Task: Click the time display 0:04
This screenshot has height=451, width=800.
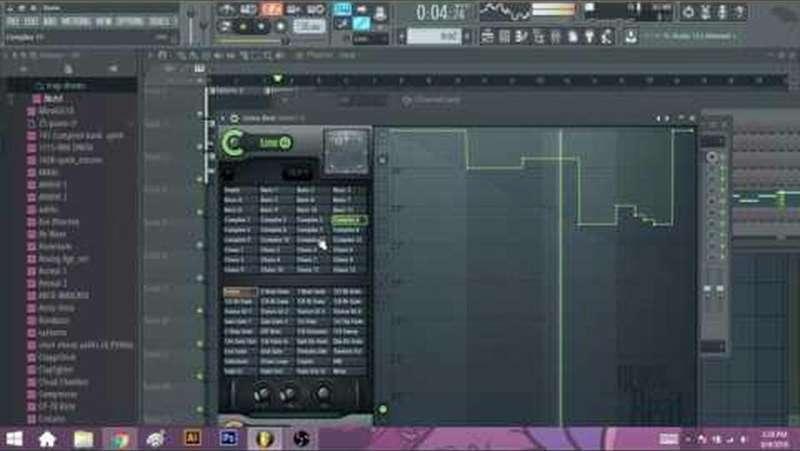Action: pyautogui.click(x=441, y=12)
